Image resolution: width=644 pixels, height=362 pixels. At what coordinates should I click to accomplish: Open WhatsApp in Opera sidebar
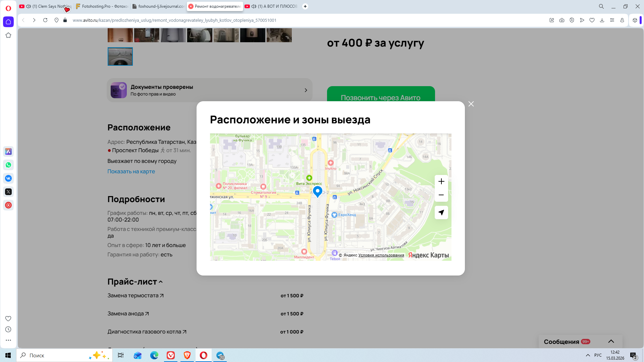8,165
